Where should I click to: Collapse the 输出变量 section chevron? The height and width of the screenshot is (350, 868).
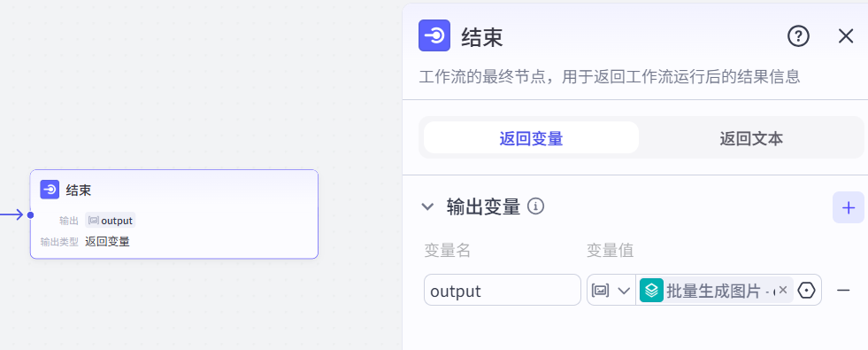(427, 206)
